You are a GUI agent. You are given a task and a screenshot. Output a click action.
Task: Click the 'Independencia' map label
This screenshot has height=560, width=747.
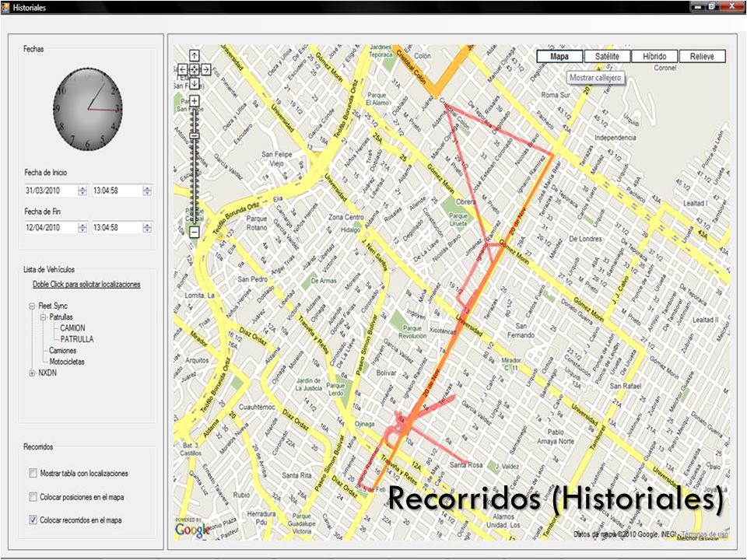pyautogui.click(x=615, y=138)
